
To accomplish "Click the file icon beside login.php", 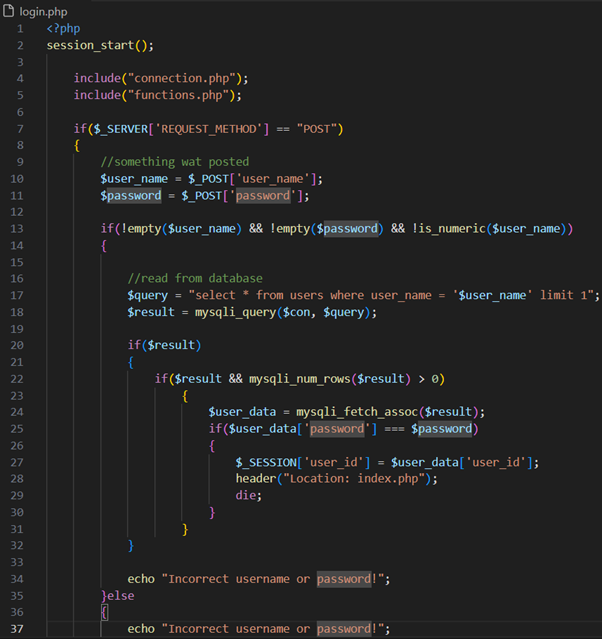I will pyautogui.click(x=9, y=9).
